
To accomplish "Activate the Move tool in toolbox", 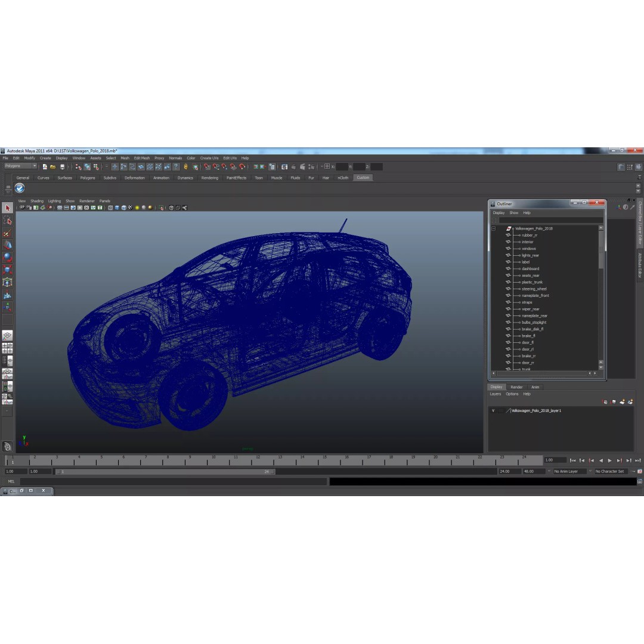I will tap(7, 245).
